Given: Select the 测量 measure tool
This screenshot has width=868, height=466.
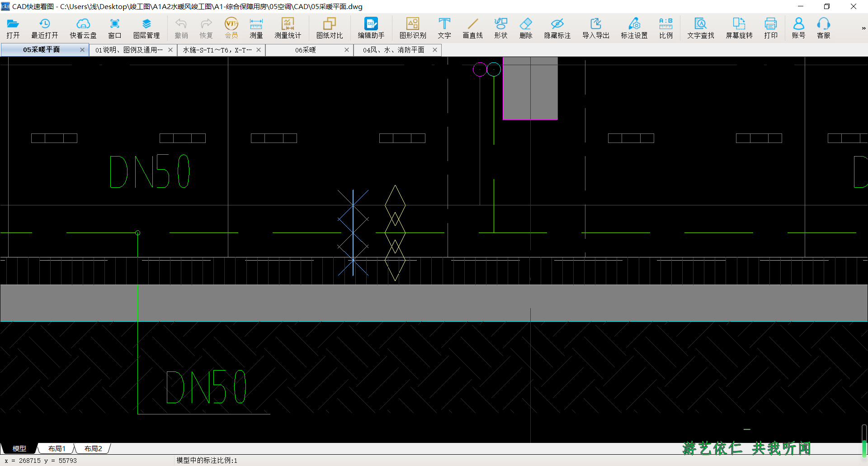Looking at the screenshot, I should (x=256, y=28).
